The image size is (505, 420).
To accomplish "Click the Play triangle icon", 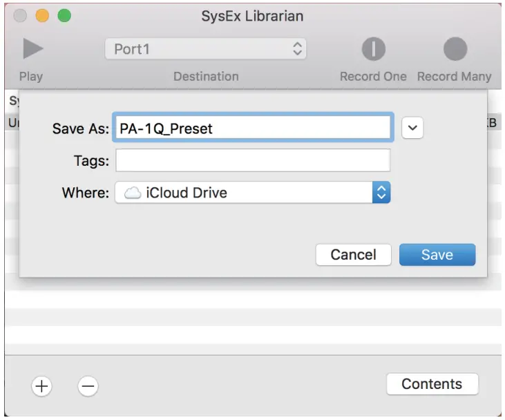I will pyautogui.click(x=32, y=49).
